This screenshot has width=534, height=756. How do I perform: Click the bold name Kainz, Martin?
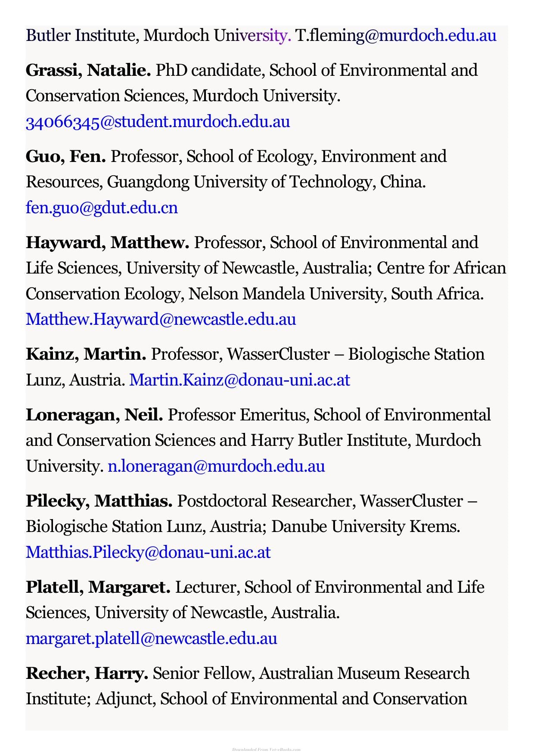pos(86,354)
